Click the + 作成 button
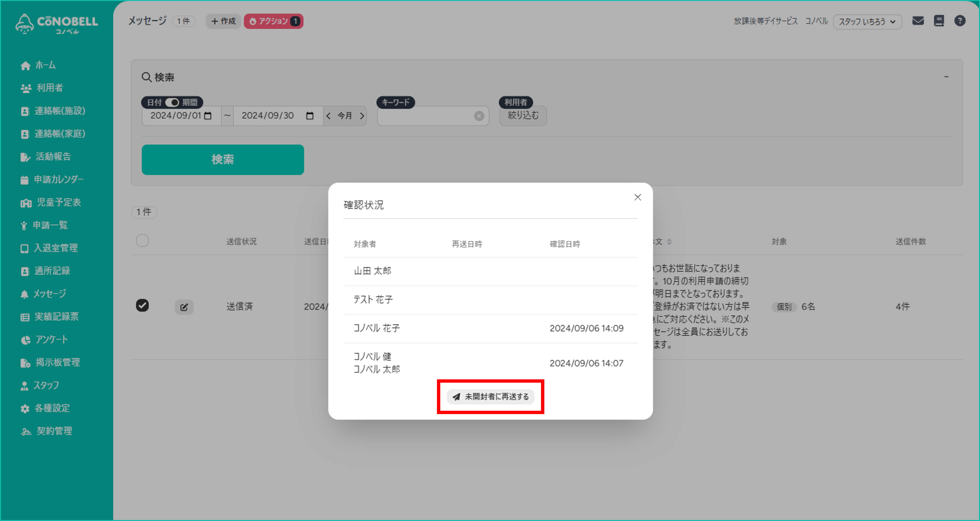This screenshot has height=521, width=980. [223, 21]
